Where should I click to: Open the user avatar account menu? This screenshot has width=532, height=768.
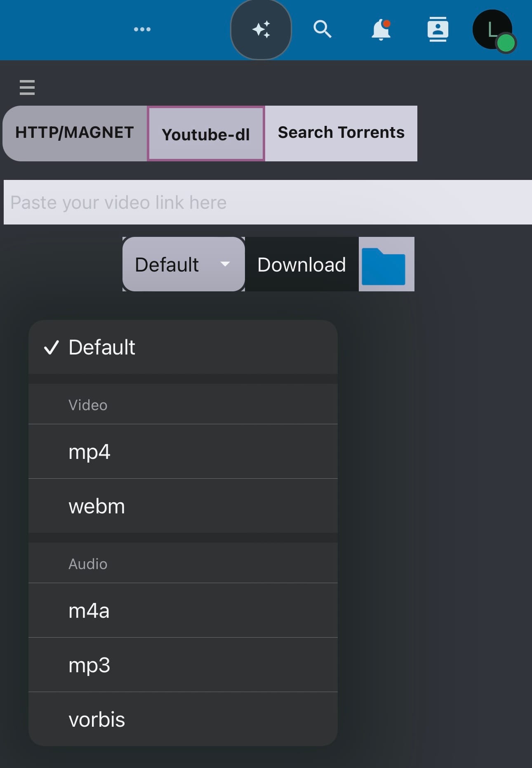point(493,30)
